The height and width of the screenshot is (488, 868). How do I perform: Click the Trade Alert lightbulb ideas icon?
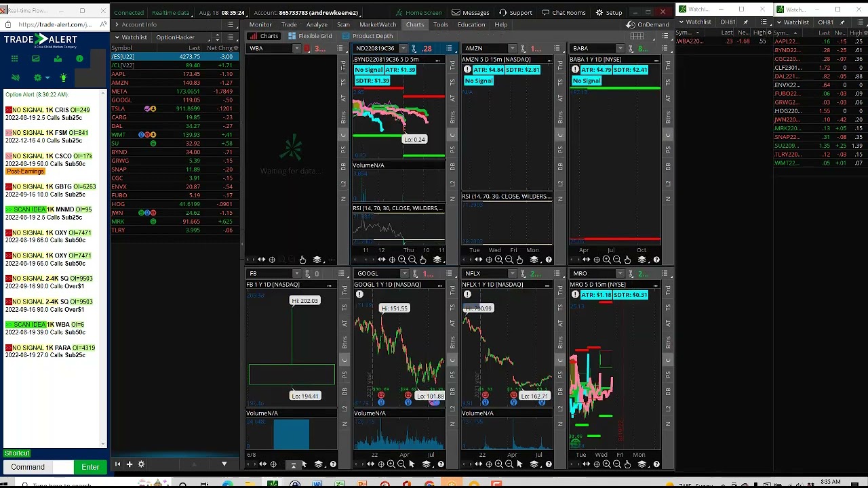(63, 77)
